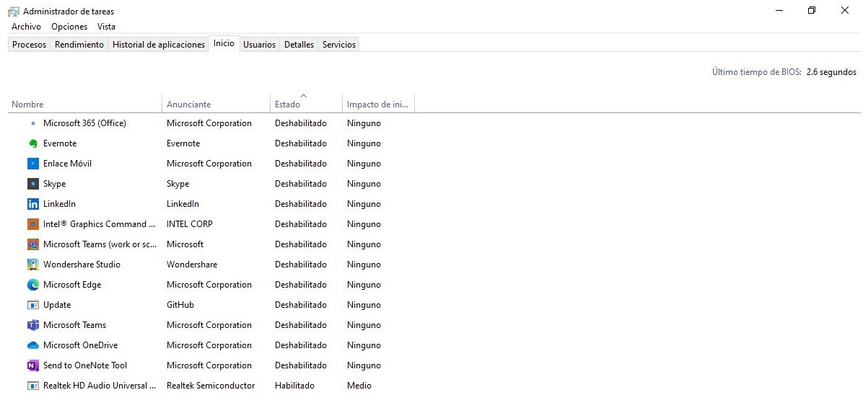Switch to the Procesos tab
This screenshot has width=868, height=395.
coord(30,45)
